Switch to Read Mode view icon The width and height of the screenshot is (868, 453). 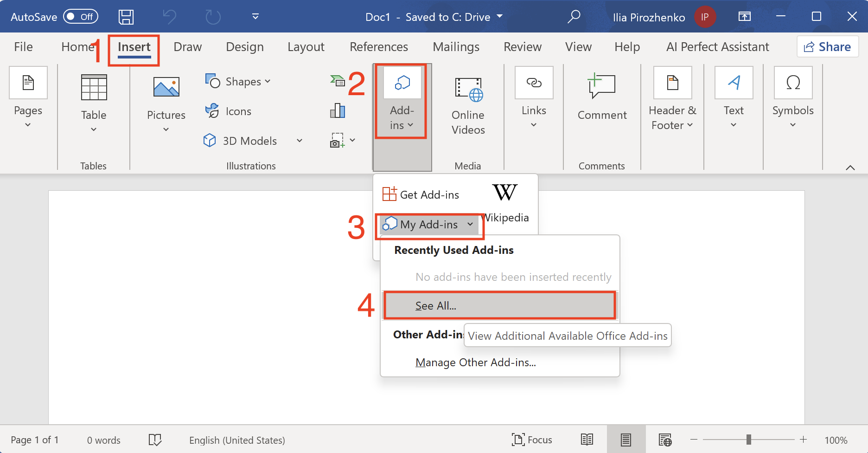coord(587,440)
